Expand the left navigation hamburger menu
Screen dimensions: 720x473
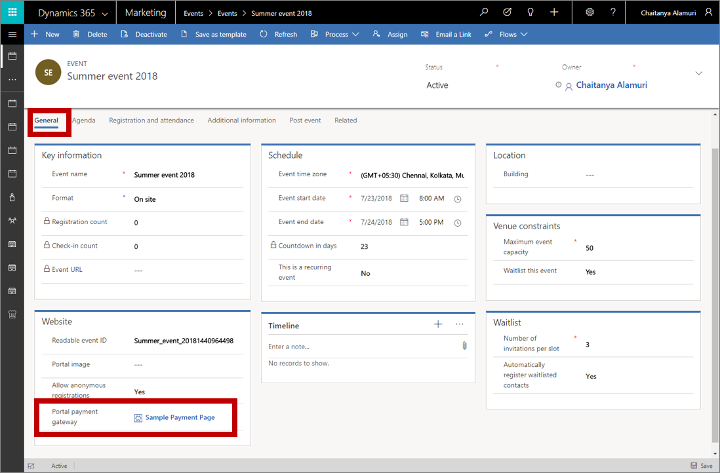click(12, 34)
